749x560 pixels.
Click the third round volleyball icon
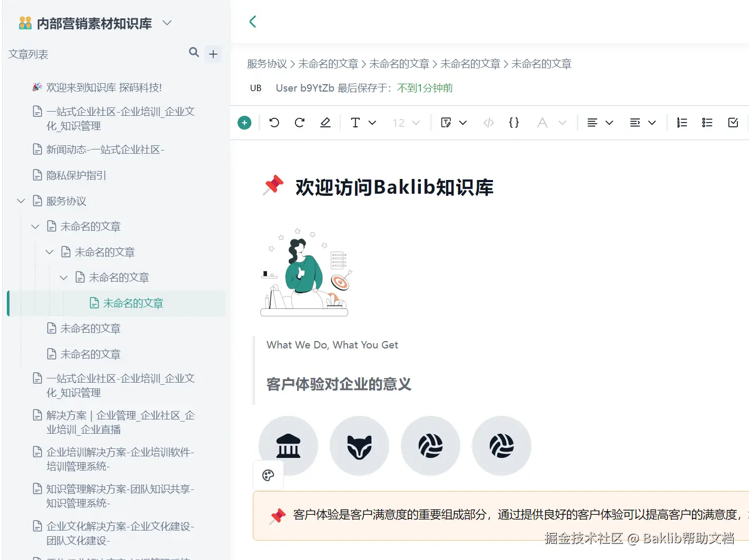[x=430, y=446]
